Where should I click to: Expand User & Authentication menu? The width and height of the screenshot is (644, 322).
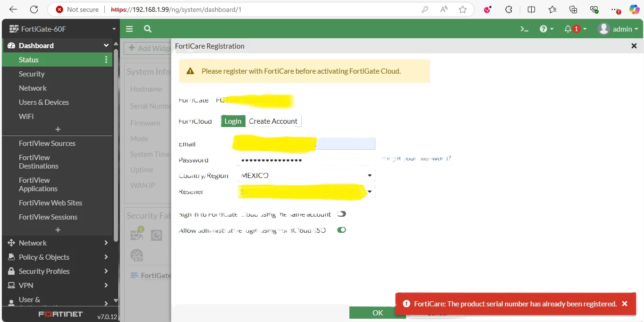point(57,301)
